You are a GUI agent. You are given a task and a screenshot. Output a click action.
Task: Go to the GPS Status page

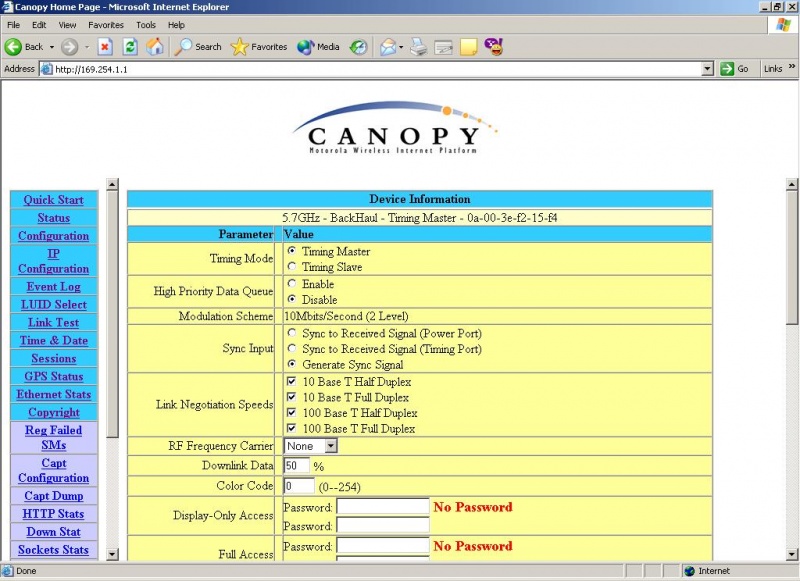point(53,377)
